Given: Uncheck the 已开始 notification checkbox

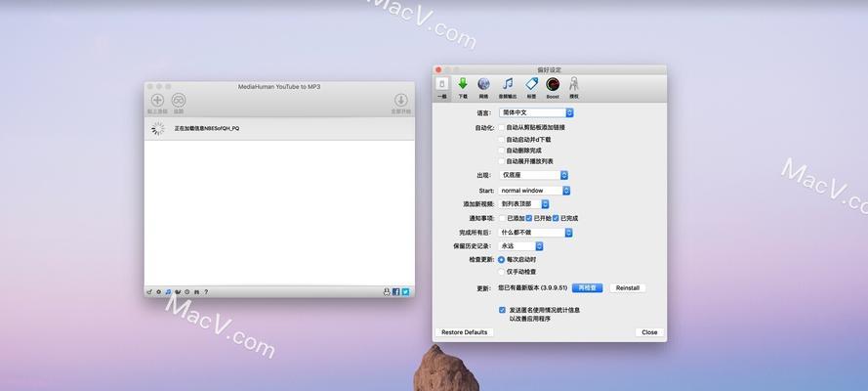Looking at the screenshot, I should [528, 218].
